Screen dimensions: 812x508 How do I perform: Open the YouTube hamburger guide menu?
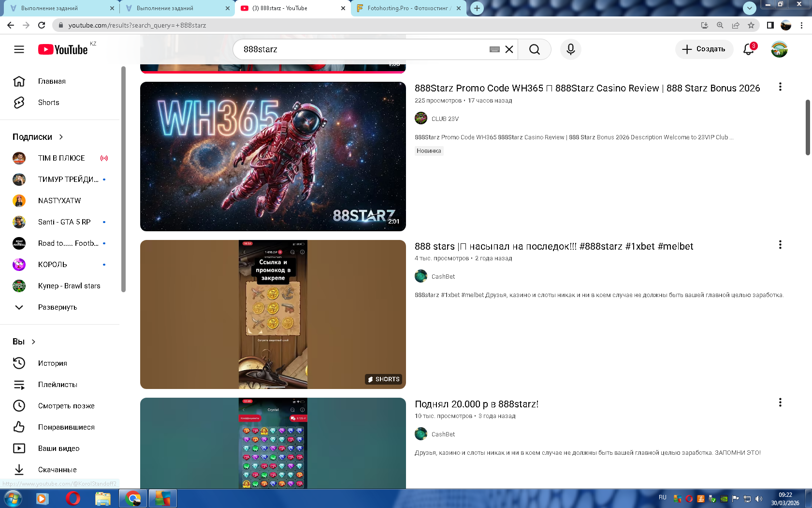click(x=19, y=49)
